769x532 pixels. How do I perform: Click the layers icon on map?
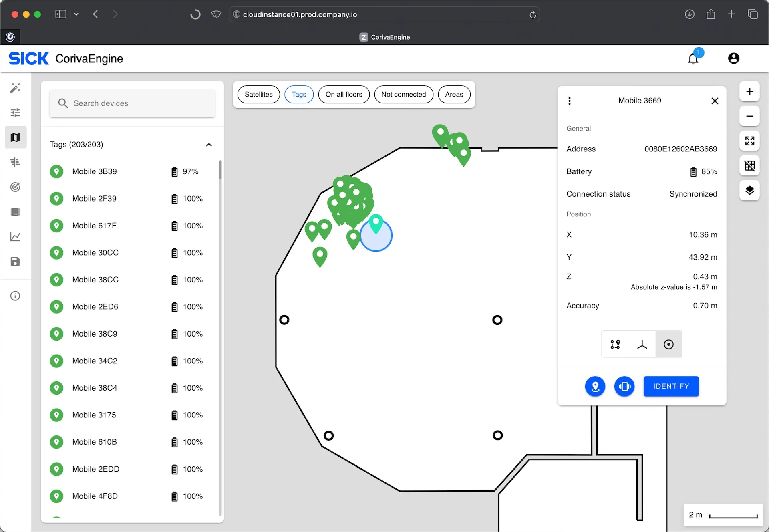(749, 190)
